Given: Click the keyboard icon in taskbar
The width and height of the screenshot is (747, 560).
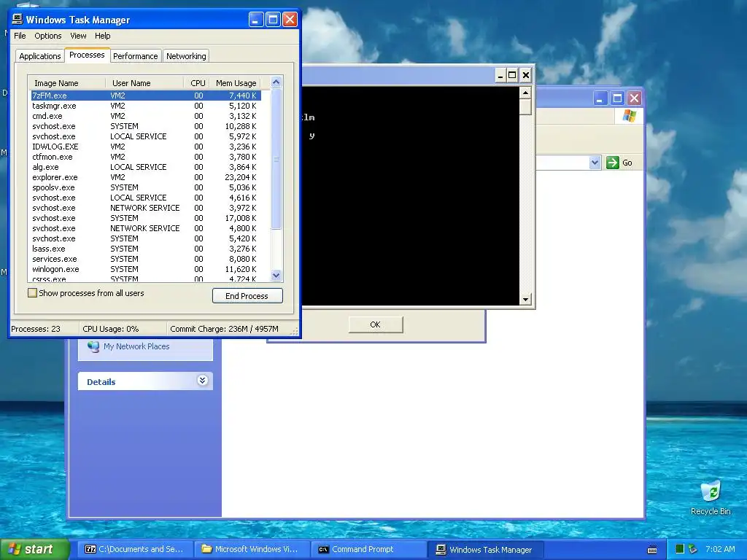Looking at the screenshot, I should coord(652,550).
